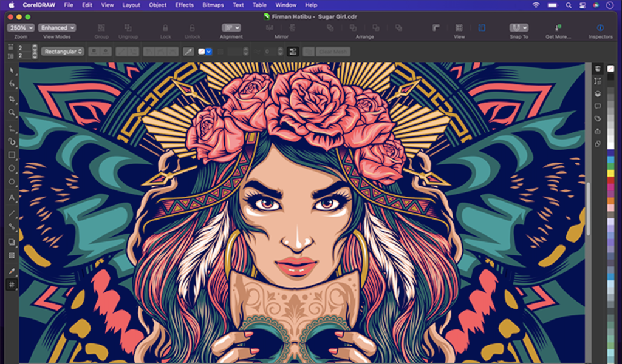The width and height of the screenshot is (622, 364).
Task: Pick the red swatch in color palette
Action: (x=610, y=180)
